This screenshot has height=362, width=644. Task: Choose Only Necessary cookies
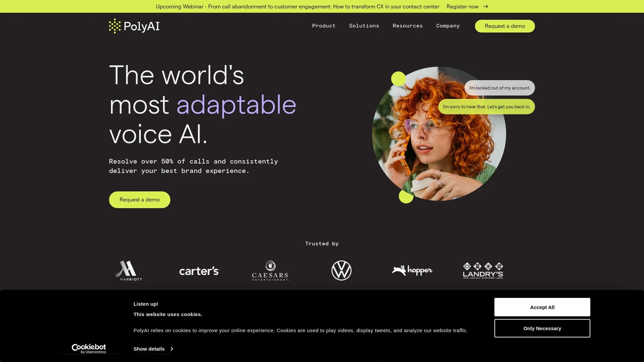tap(542, 328)
